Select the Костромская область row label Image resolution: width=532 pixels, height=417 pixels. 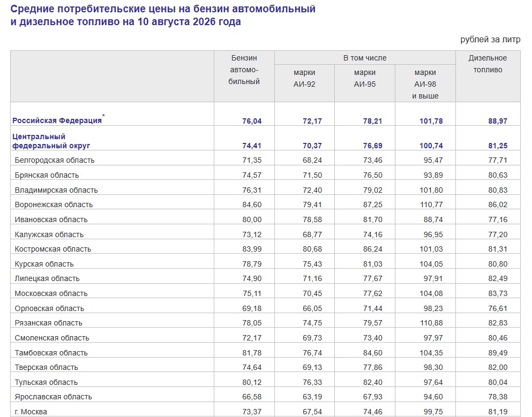pos(53,249)
